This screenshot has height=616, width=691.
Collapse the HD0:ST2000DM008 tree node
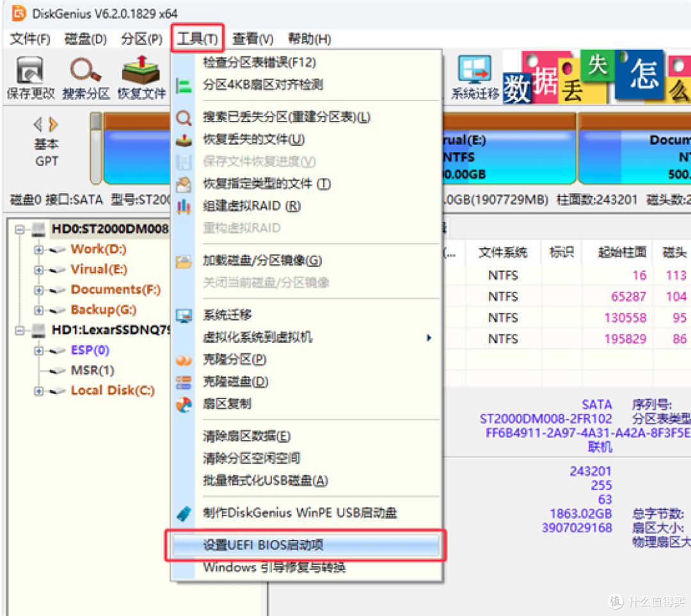pyautogui.click(x=19, y=230)
